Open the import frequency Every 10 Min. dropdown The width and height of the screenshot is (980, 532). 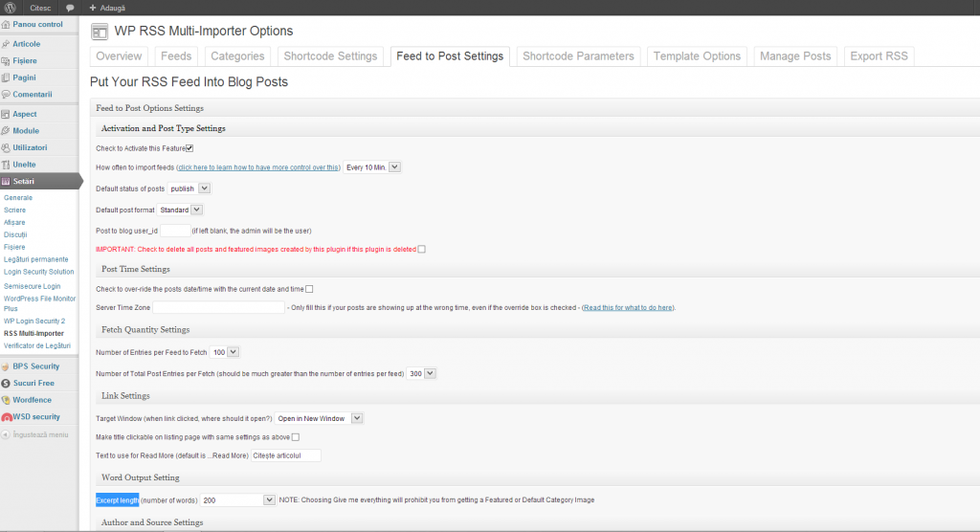[372, 166]
